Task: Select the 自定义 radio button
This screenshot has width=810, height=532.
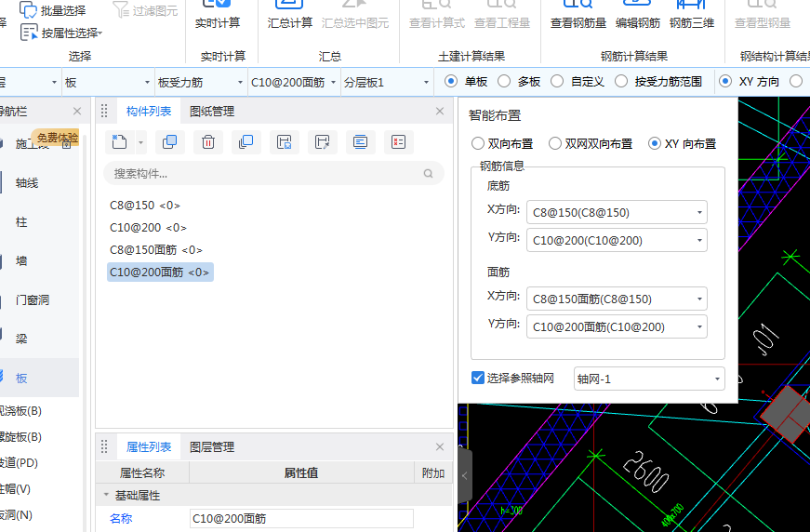Action: [557, 82]
